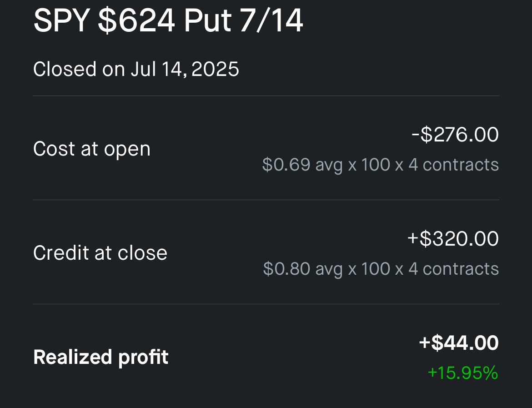532x408 pixels.
Task: Open the Cost at open row label
Action: pyautogui.click(x=91, y=149)
